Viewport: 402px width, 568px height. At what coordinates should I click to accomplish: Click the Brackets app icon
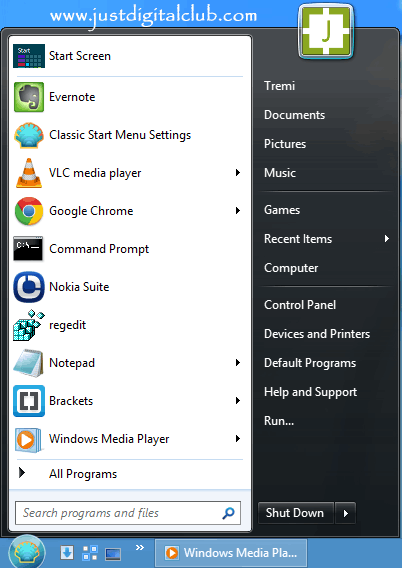point(29,401)
